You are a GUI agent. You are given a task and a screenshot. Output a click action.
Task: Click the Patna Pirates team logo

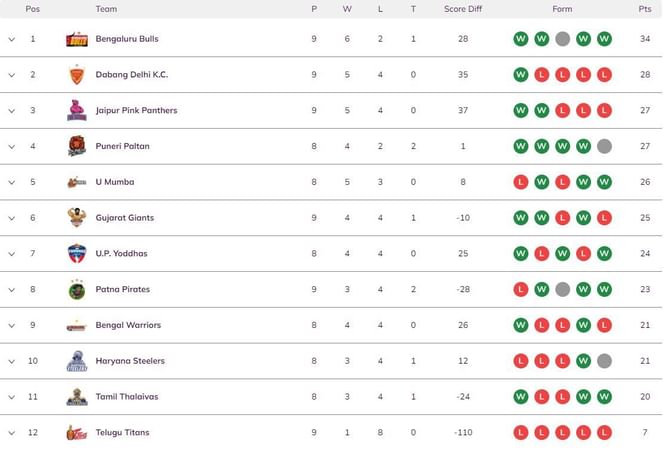tap(77, 290)
